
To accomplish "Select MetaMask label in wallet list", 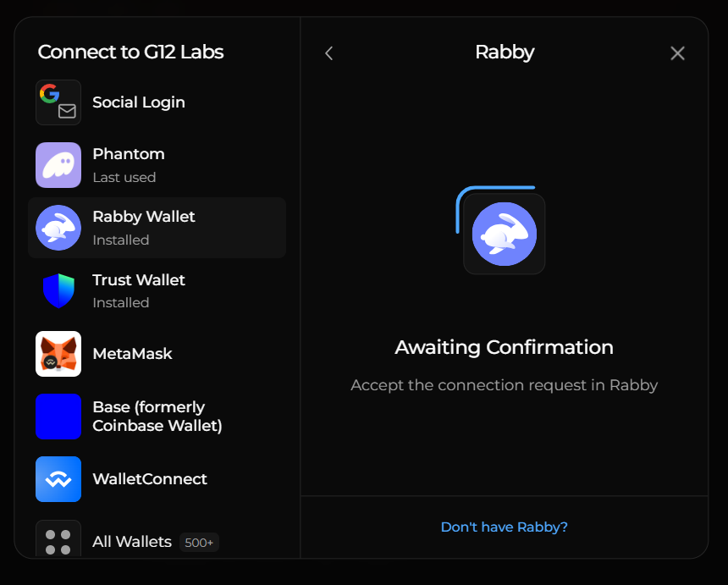I will click(x=132, y=354).
